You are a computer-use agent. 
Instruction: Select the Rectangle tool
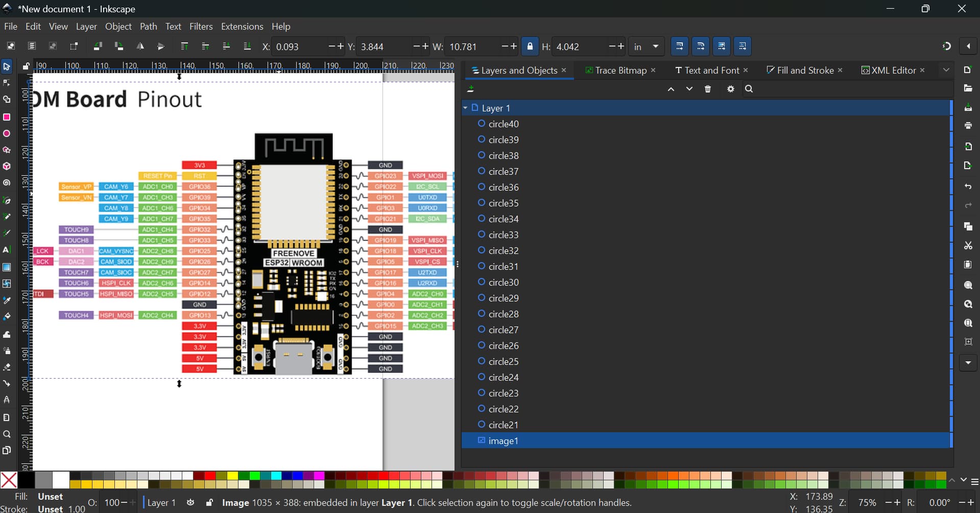7,117
